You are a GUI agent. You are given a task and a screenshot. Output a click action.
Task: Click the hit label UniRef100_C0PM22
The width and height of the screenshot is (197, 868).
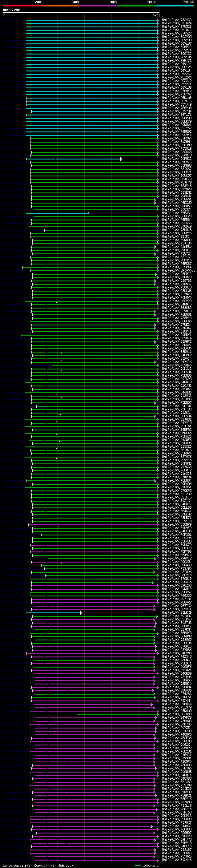click(177, 159)
